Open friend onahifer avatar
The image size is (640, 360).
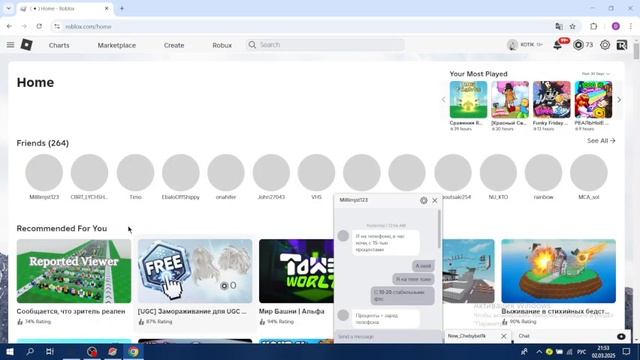226,173
